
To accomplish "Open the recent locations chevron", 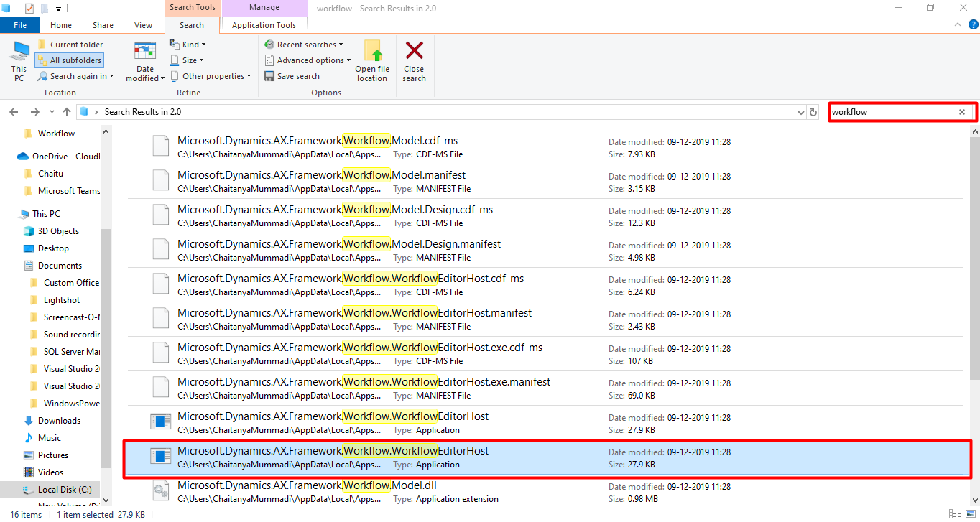I will [x=52, y=112].
